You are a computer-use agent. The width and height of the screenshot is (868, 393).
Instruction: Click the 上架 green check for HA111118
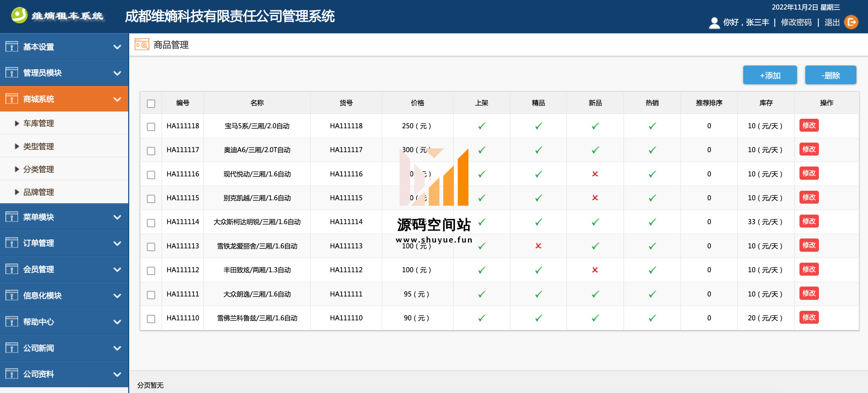(x=482, y=126)
